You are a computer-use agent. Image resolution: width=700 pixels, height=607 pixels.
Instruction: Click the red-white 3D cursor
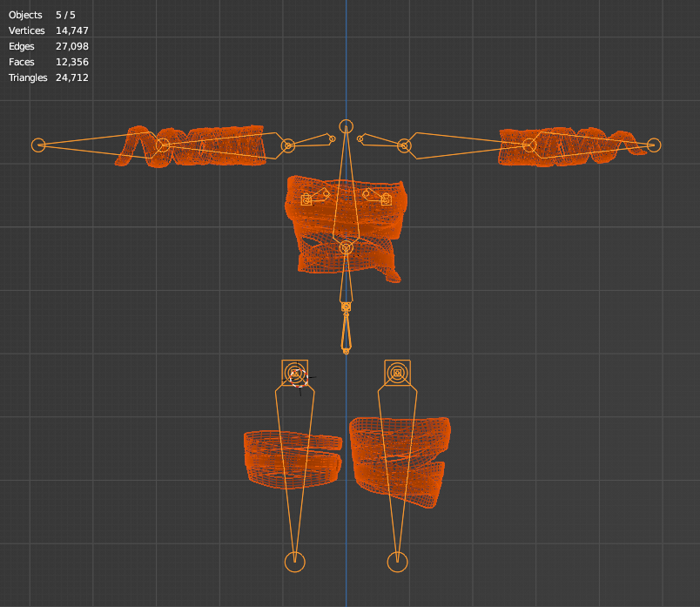pos(299,378)
